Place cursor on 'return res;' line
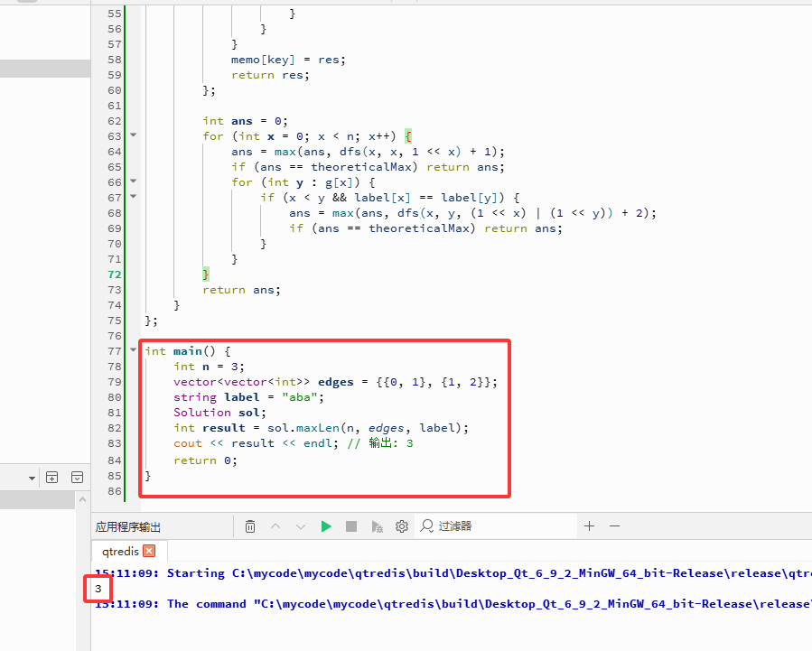The image size is (812, 651). (270, 76)
